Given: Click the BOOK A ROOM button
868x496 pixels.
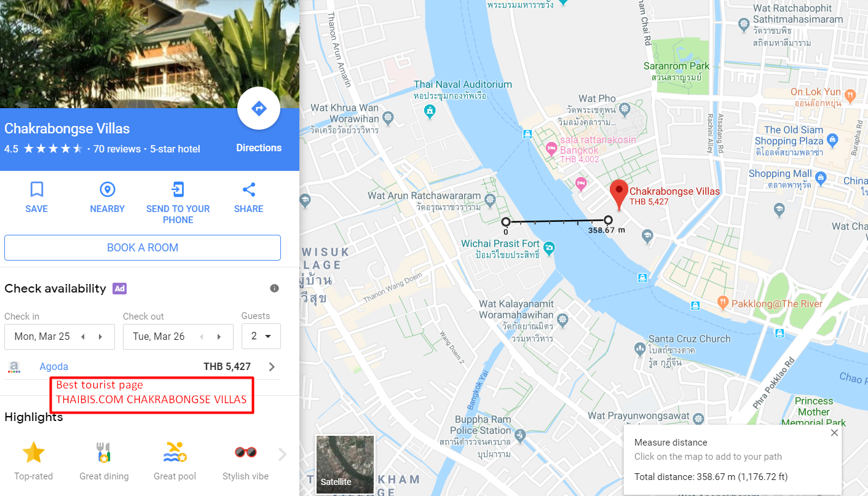Looking at the screenshot, I should 143,248.
